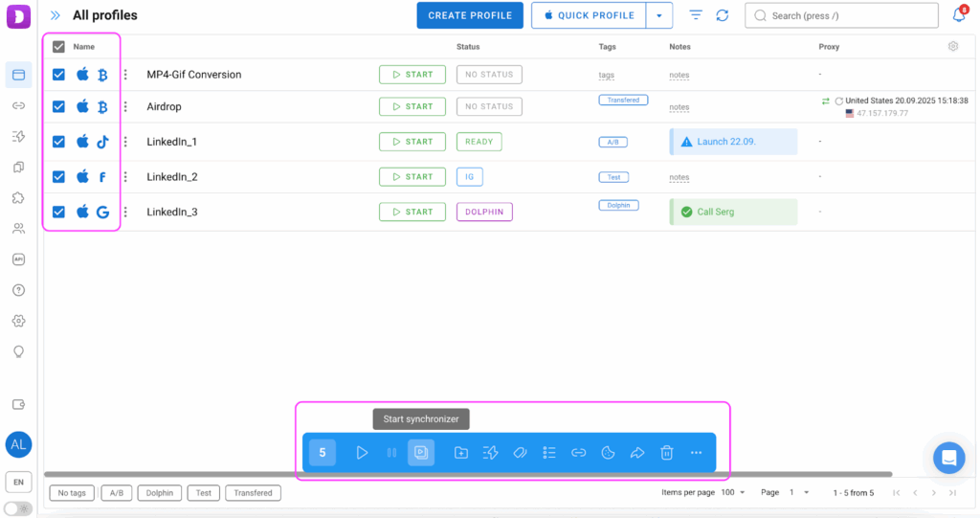
Task: Click the refresh icon beside the filter
Action: click(723, 15)
